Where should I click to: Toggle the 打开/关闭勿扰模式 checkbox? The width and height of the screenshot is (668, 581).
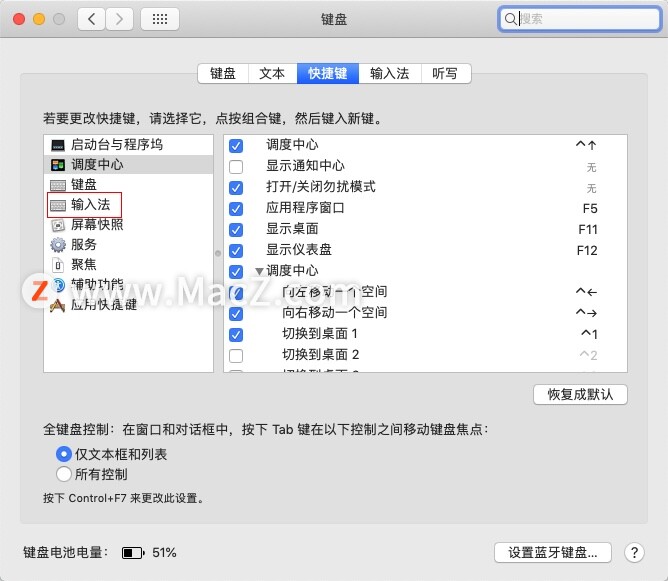pyautogui.click(x=236, y=188)
